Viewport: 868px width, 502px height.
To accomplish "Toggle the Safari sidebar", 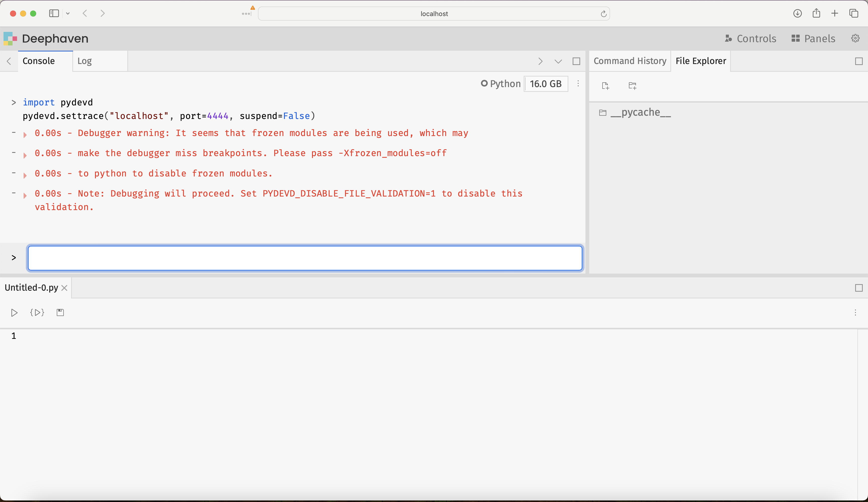I will click(54, 13).
